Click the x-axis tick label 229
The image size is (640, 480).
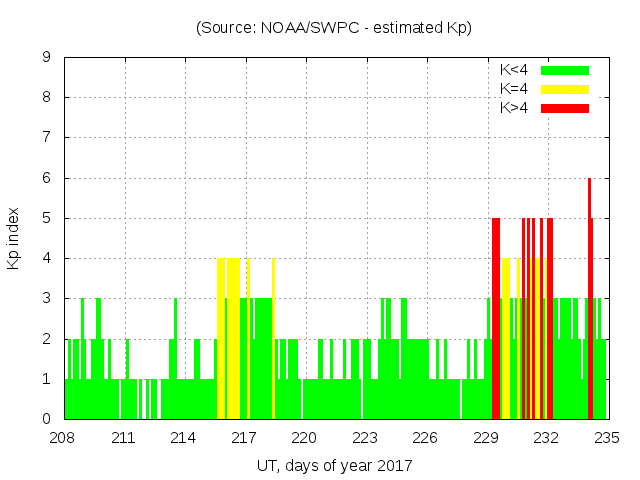(486, 437)
